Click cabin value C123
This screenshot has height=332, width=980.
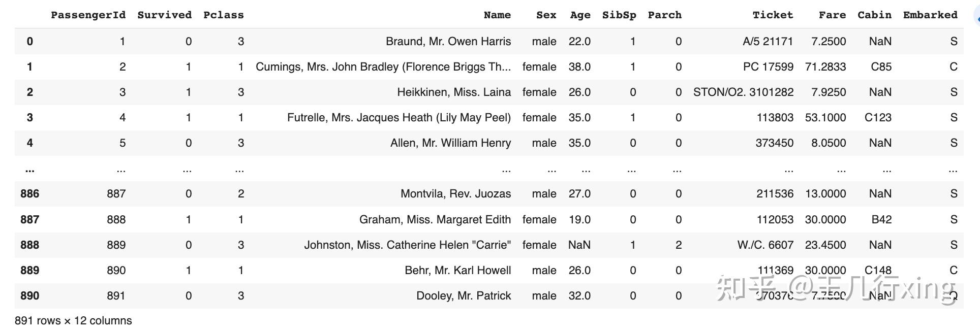tap(878, 117)
